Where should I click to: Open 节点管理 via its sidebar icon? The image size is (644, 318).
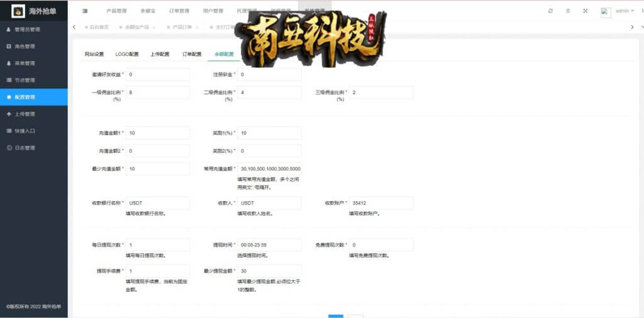[x=9, y=80]
